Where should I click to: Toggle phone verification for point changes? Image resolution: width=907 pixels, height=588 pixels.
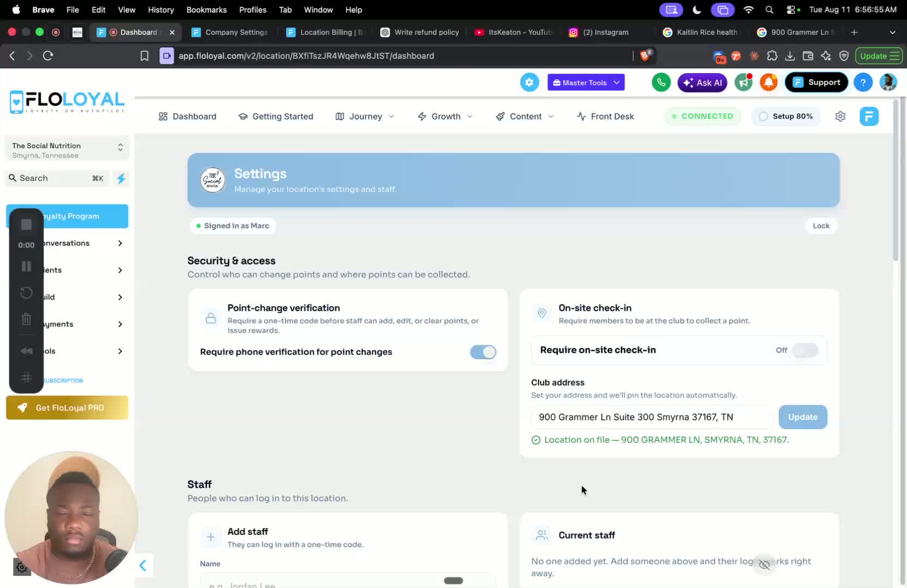coord(483,352)
